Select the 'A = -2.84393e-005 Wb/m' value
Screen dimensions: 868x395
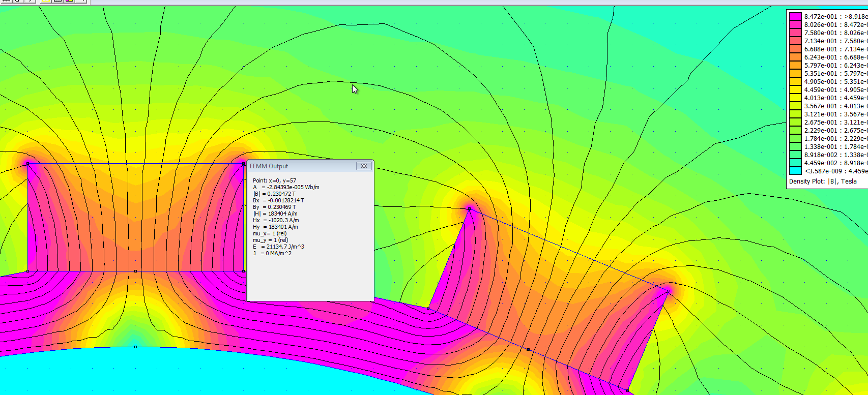click(286, 187)
